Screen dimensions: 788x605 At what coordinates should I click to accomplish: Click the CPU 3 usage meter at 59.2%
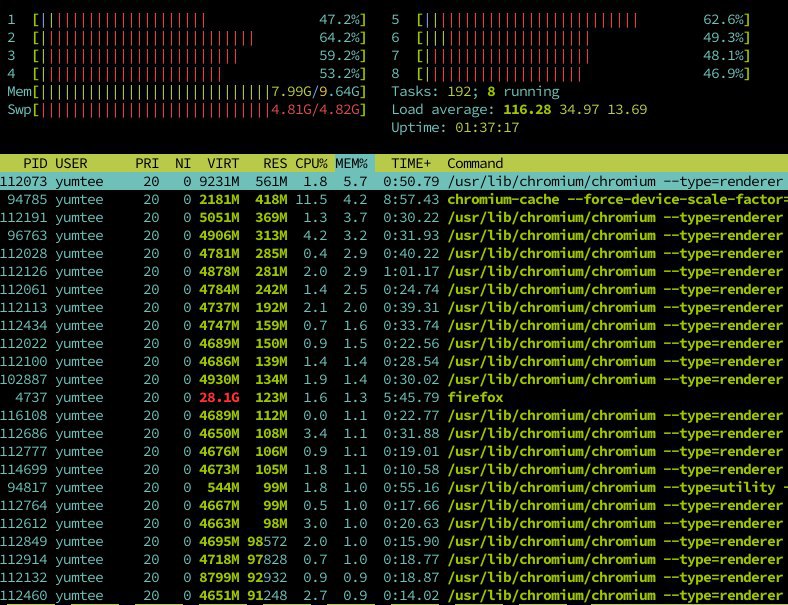(186, 56)
